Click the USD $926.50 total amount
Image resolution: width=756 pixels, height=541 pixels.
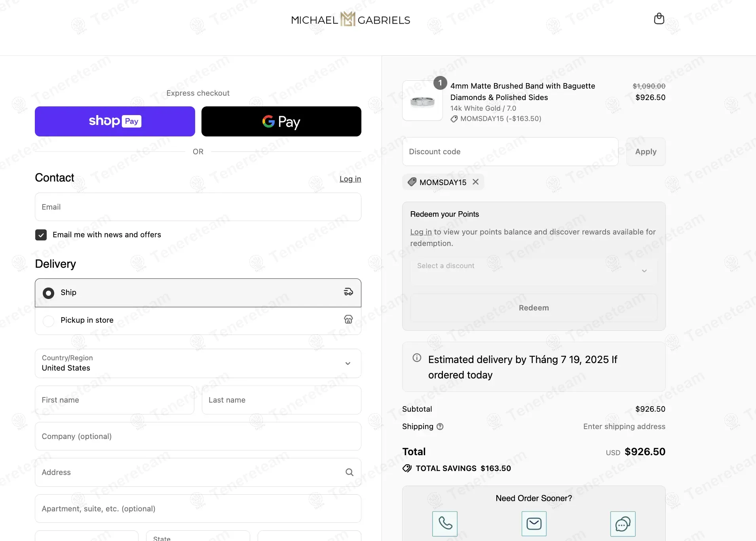636,452
